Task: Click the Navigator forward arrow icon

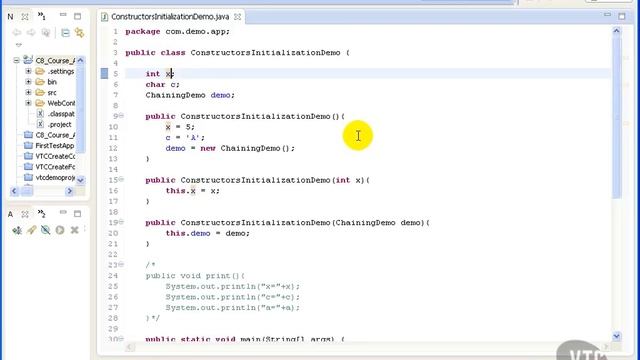Action: tap(31, 33)
